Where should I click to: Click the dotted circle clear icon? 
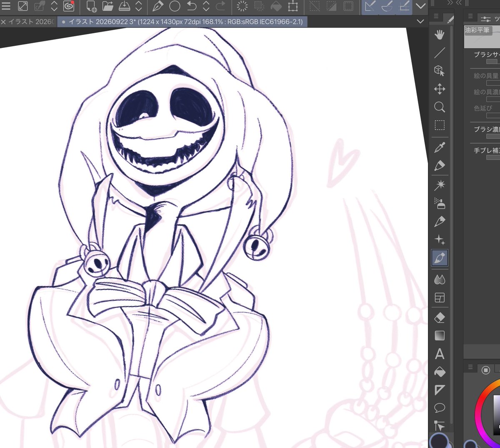(242, 6)
